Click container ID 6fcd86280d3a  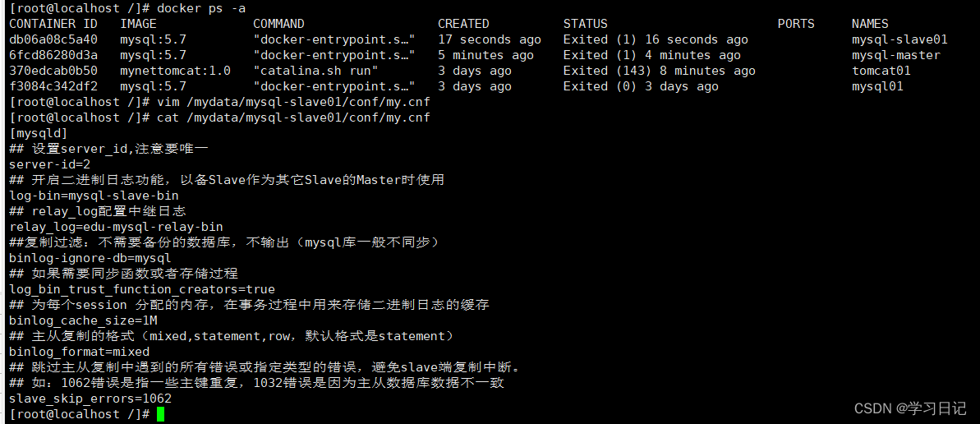point(53,55)
